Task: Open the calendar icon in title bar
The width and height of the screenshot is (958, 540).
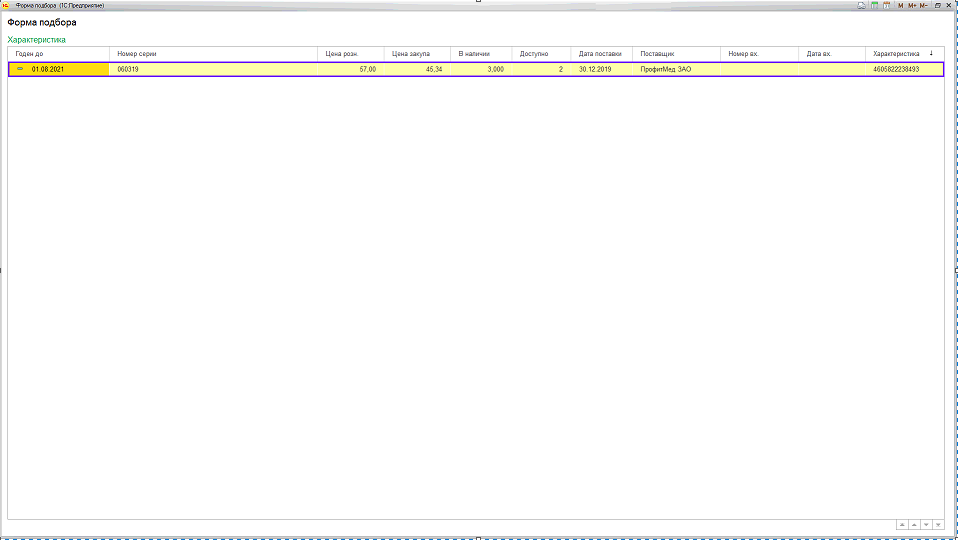Action: [x=886, y=5]
